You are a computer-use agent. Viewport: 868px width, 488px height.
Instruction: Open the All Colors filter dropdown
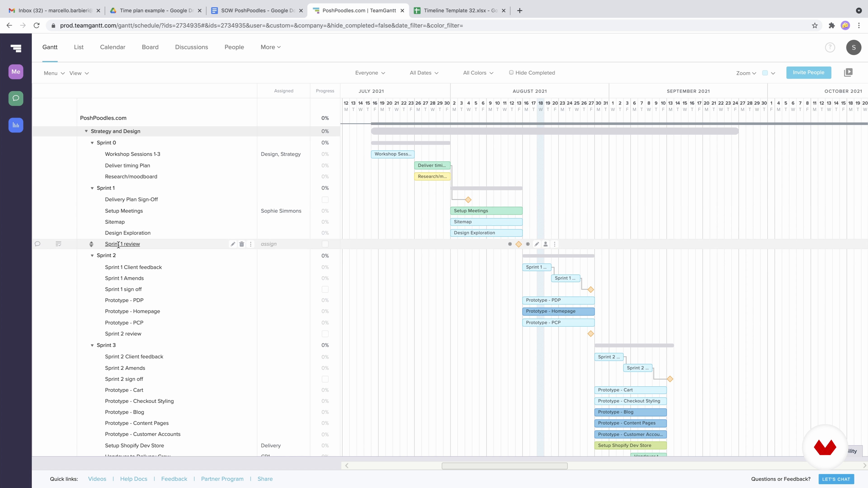pyautogui.click(x=478, y=73)
